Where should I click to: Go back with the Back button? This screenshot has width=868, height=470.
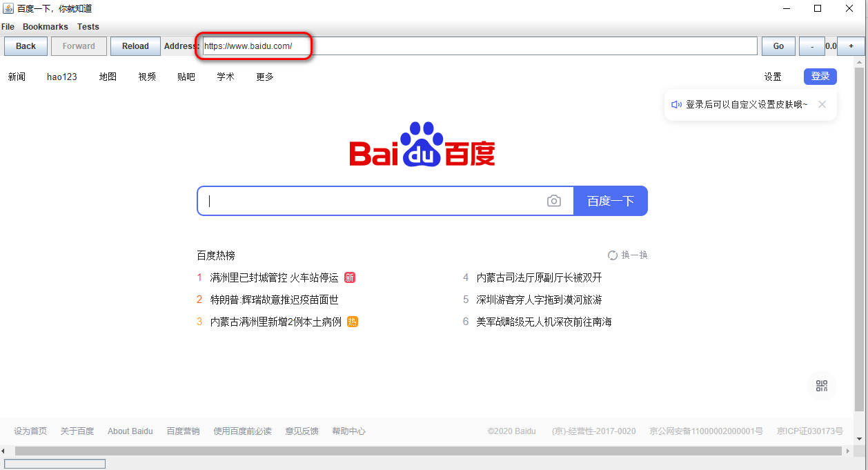point(26,46)
